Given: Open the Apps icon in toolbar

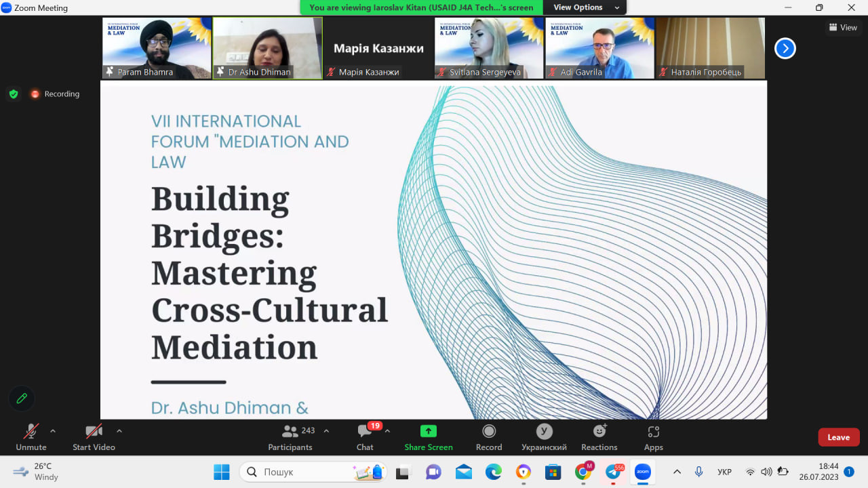Looking at the screenshot, I should point(653,432).
